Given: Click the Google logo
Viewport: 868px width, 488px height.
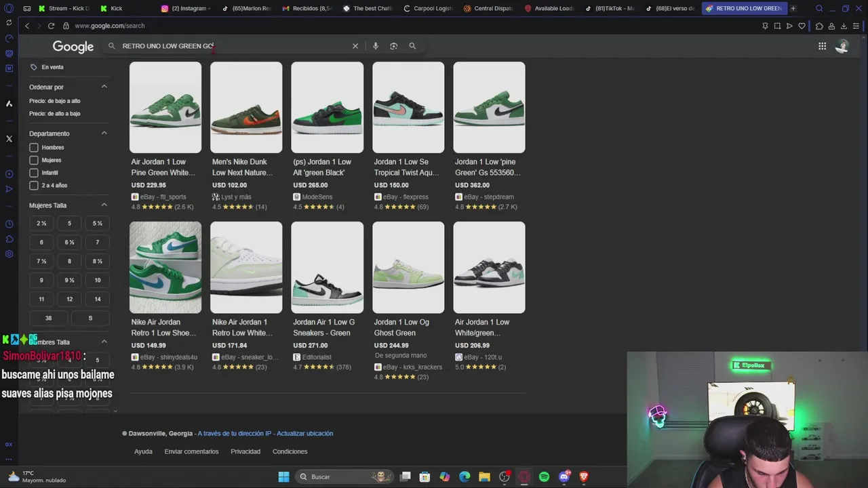Looking at the screenshot, I should coord(73,46).
